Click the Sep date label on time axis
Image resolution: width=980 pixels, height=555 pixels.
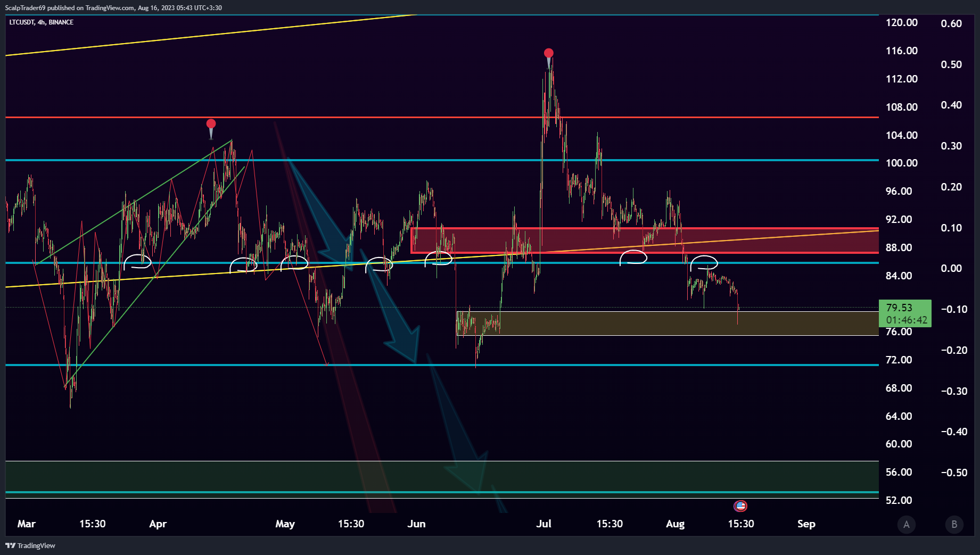coord(806,524)
